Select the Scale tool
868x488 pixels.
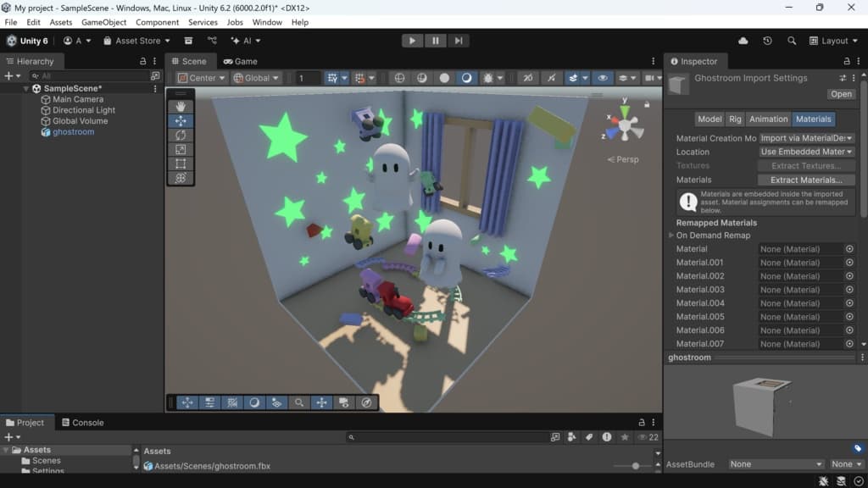[181, 150]
